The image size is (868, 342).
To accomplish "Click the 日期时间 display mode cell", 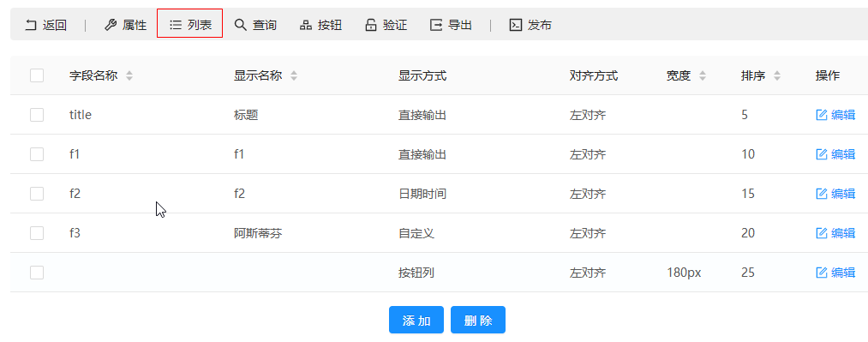I will point(422,194).
